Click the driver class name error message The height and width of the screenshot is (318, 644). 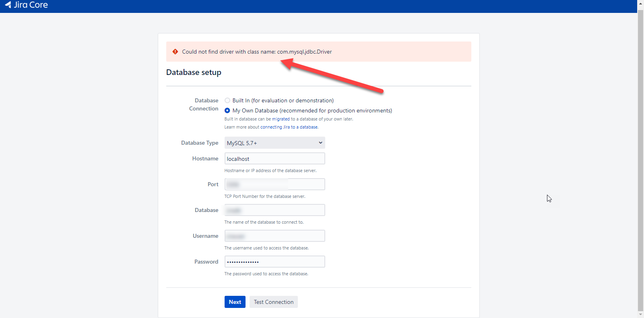pos(257,52)
